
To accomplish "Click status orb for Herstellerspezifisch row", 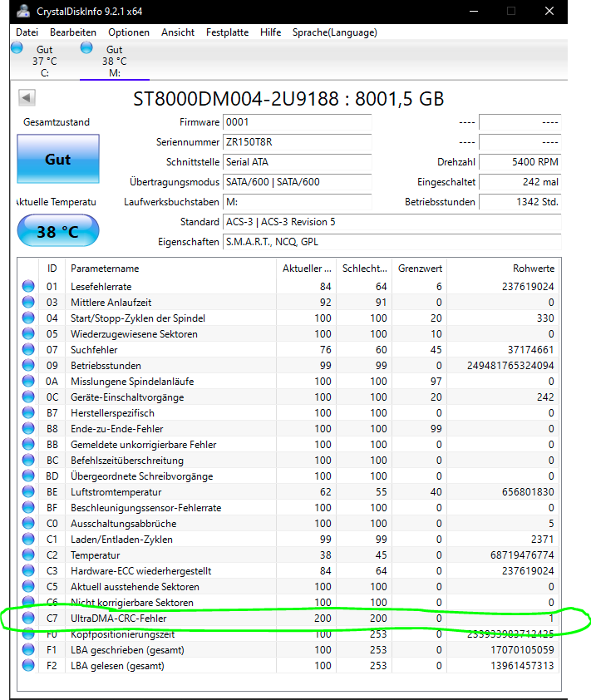I will [x=28, y=413].
